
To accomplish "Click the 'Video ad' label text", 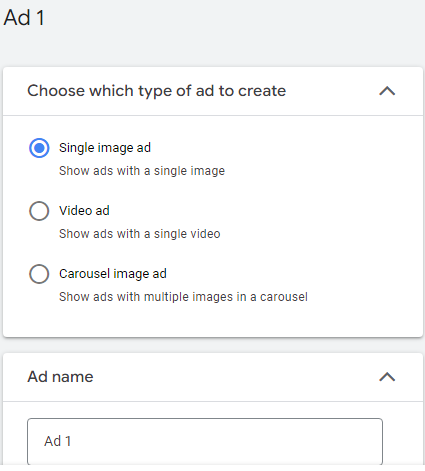I will [84, 211].
